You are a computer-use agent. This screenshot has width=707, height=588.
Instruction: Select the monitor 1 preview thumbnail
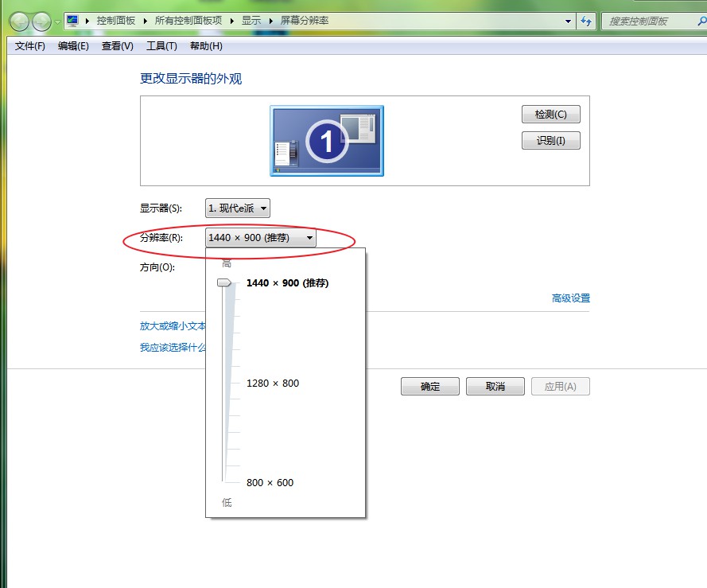pos(327,141)
